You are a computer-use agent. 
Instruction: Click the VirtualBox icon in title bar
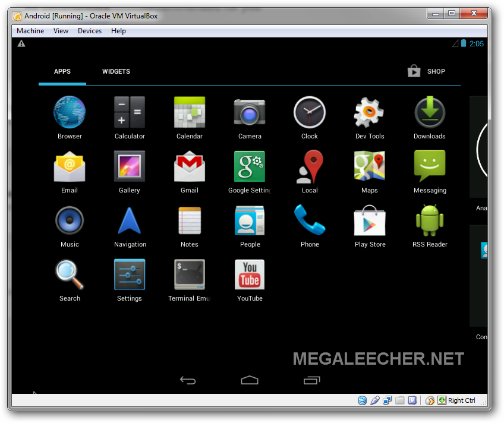pos(17,15)
